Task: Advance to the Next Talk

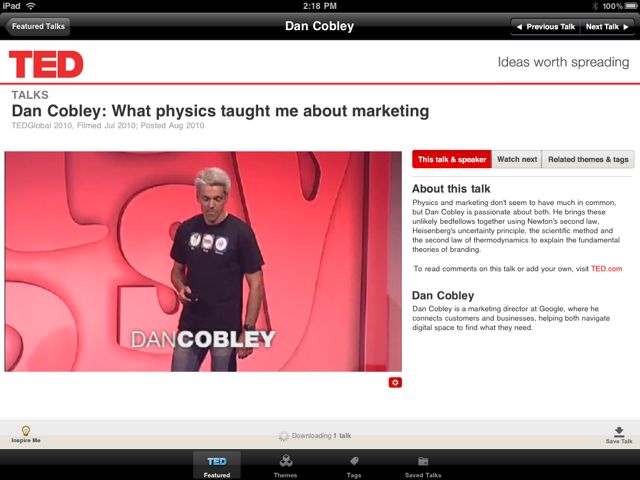Action: [607, 27]
